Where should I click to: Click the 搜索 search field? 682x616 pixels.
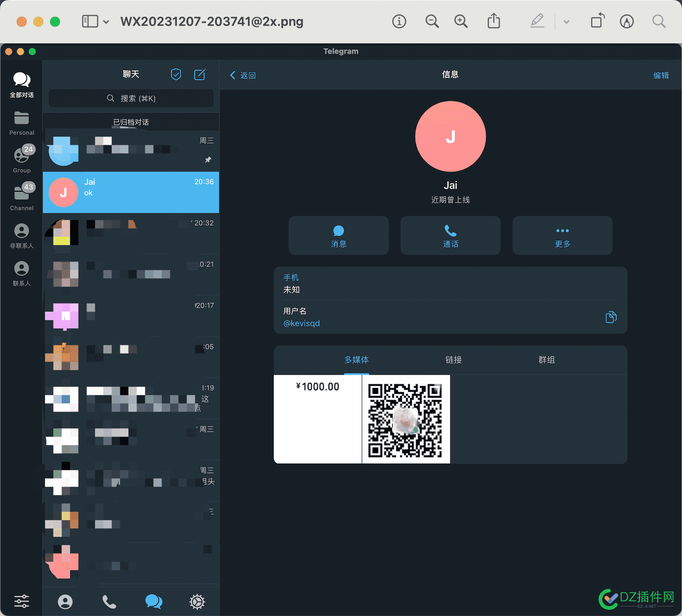[131, 98]
